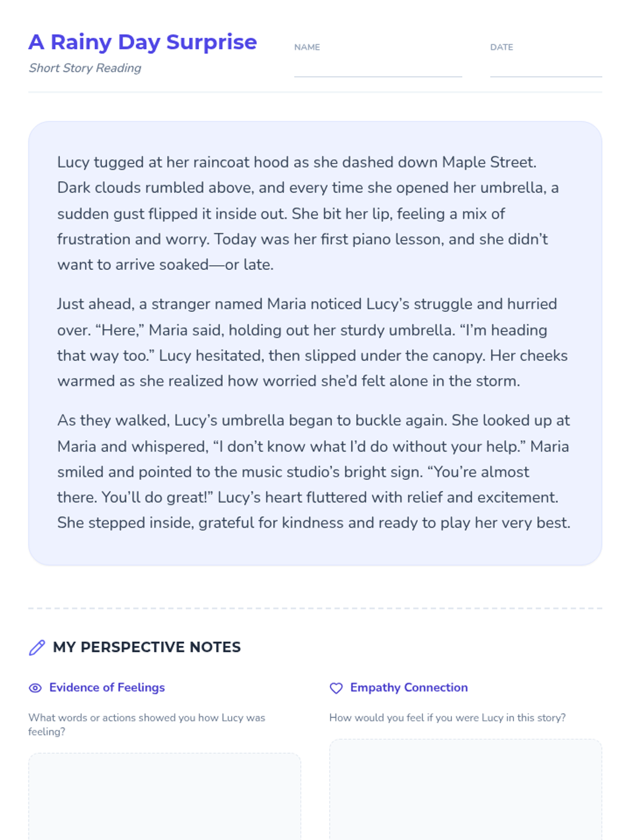This screenshot has width=630, height=840.
Task: Click the Evidence of Feelings heading
Action: tap(107, 687)
